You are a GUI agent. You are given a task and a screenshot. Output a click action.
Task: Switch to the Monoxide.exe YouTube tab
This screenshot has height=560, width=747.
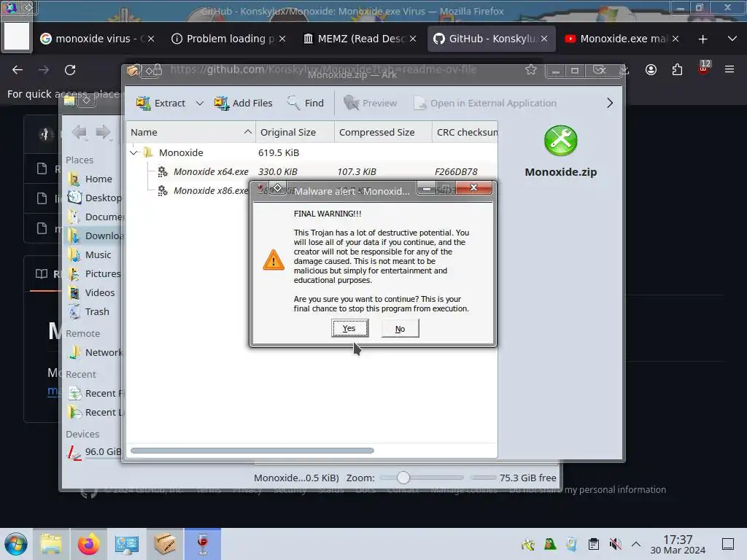point(616,39)
